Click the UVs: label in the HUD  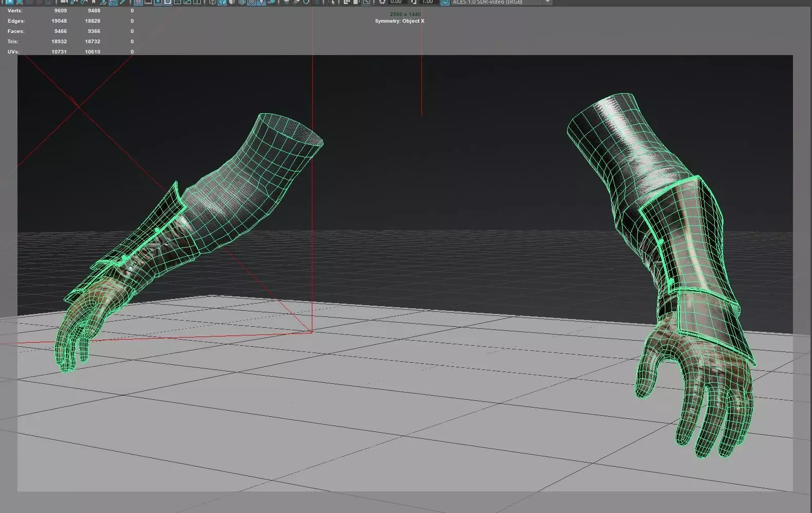[14, 52]
